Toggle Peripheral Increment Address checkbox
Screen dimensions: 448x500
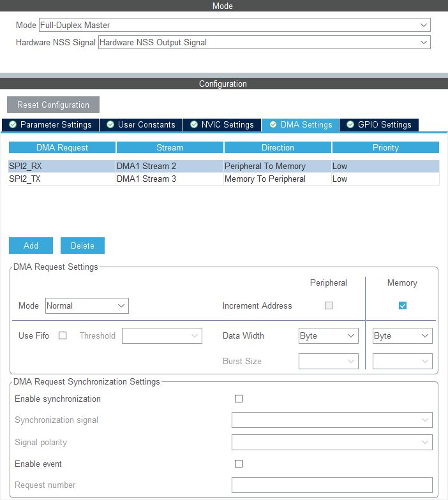[329, 305]
